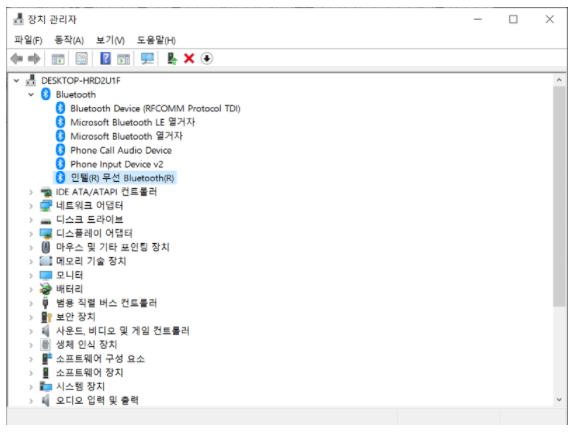Click the 배터리 category icon
Screen dimensions: 578x434
46,289
